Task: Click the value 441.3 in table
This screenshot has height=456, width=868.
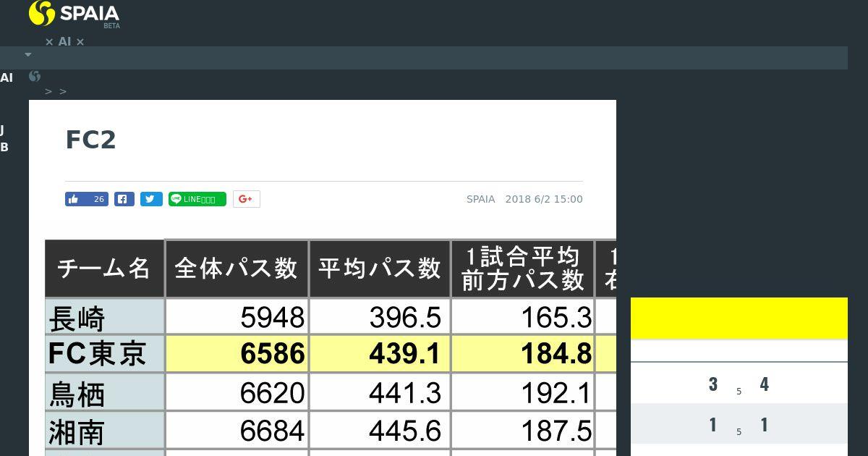Action: [405, 393]
